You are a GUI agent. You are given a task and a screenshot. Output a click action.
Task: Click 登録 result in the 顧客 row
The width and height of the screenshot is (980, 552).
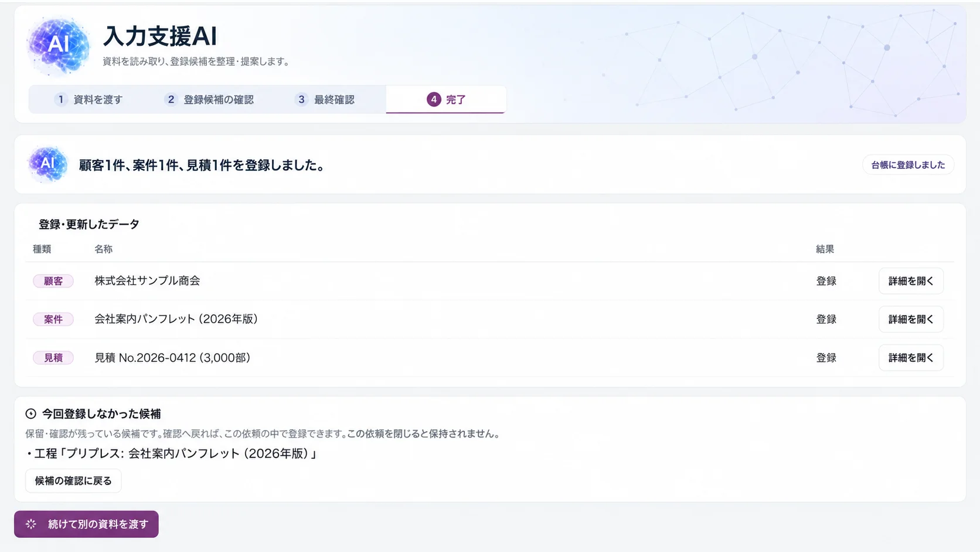click(x=826, y=281)
